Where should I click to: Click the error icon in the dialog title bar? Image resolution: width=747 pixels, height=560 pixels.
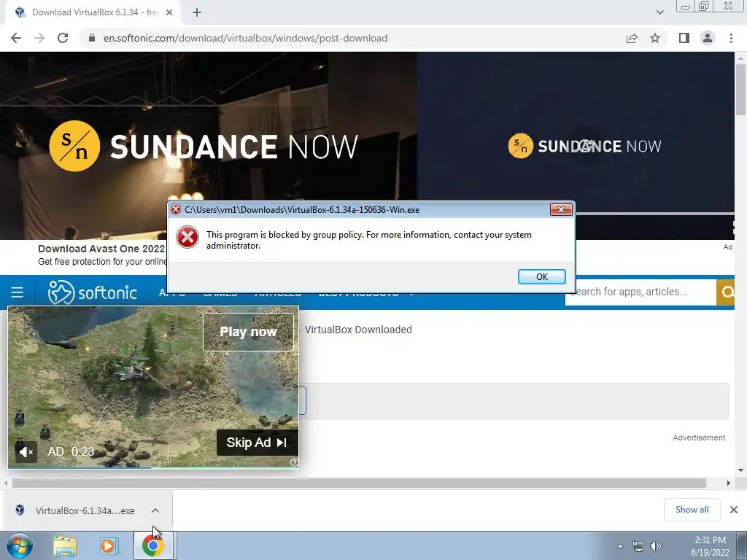[x=176, y=209]
